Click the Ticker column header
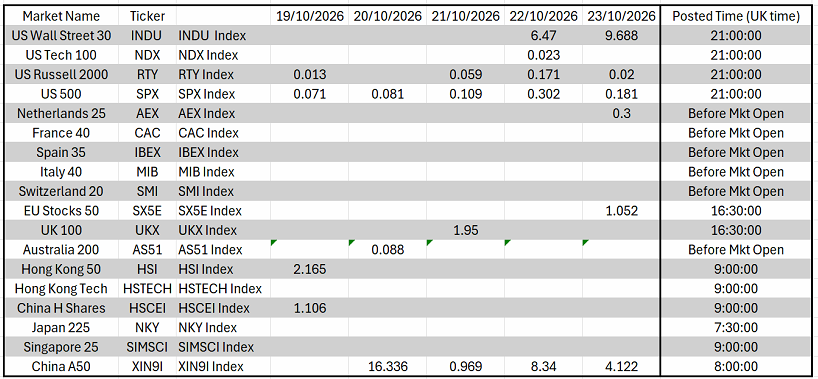 [x=148, y=16]
